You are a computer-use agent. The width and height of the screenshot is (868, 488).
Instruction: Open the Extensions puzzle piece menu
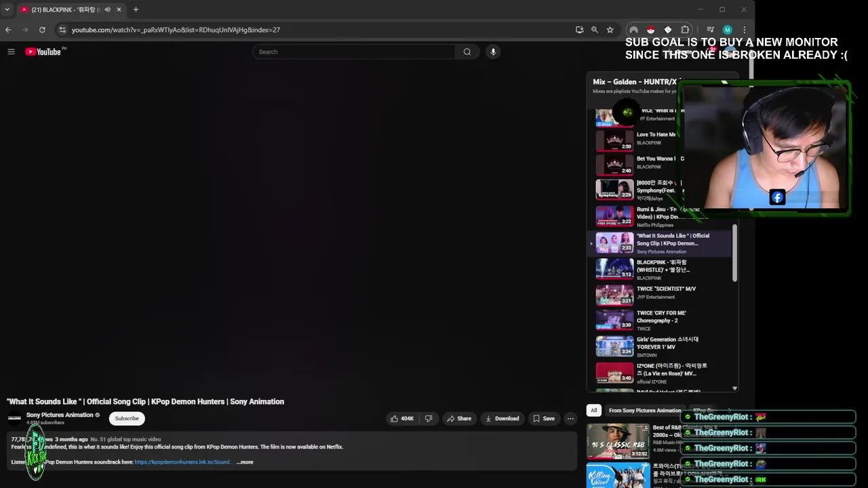pos(685,30)
